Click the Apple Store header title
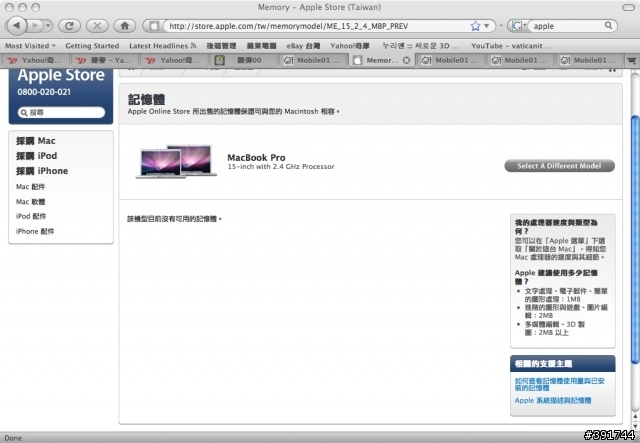The image size is (640, 443). point(61,75)
